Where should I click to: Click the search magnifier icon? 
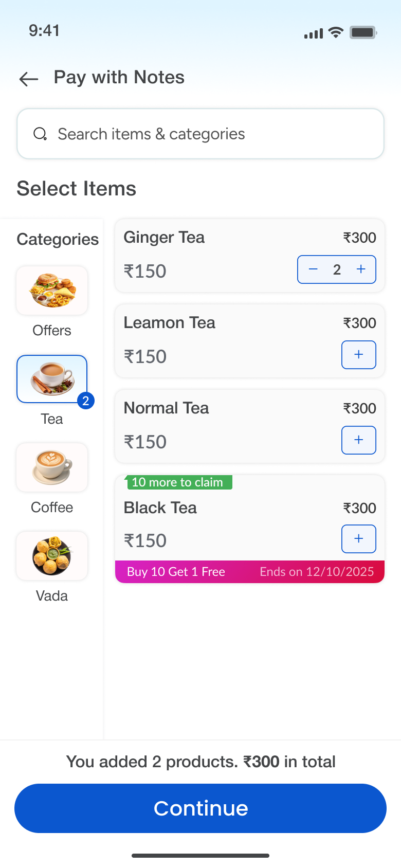pyautogui.click(x=40, y=134)
